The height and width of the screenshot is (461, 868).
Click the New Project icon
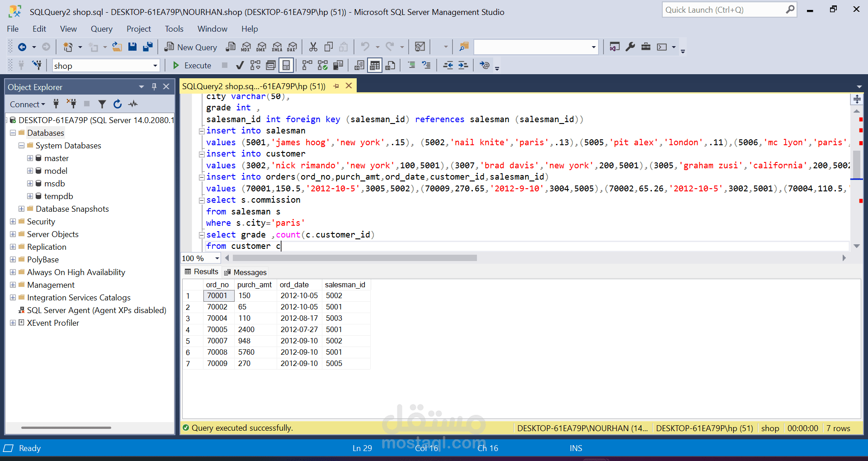coord(68,47)
